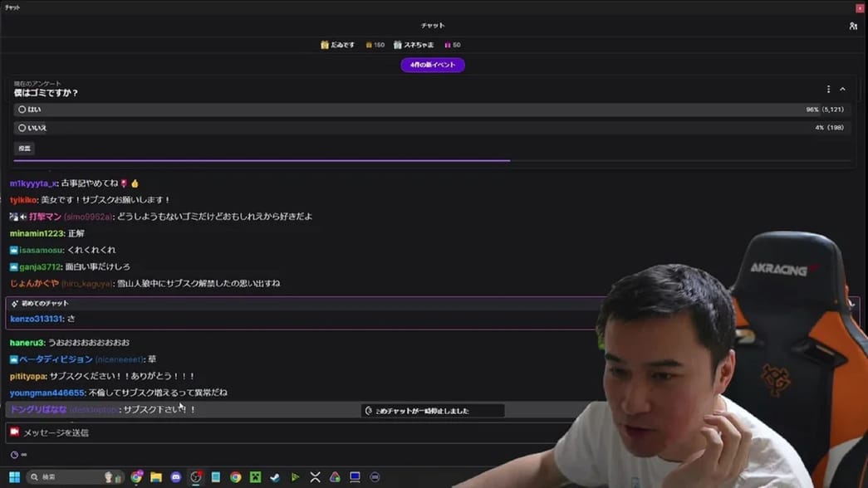
Task: Click the clock icon below the chat input
Action: point(12,454)
